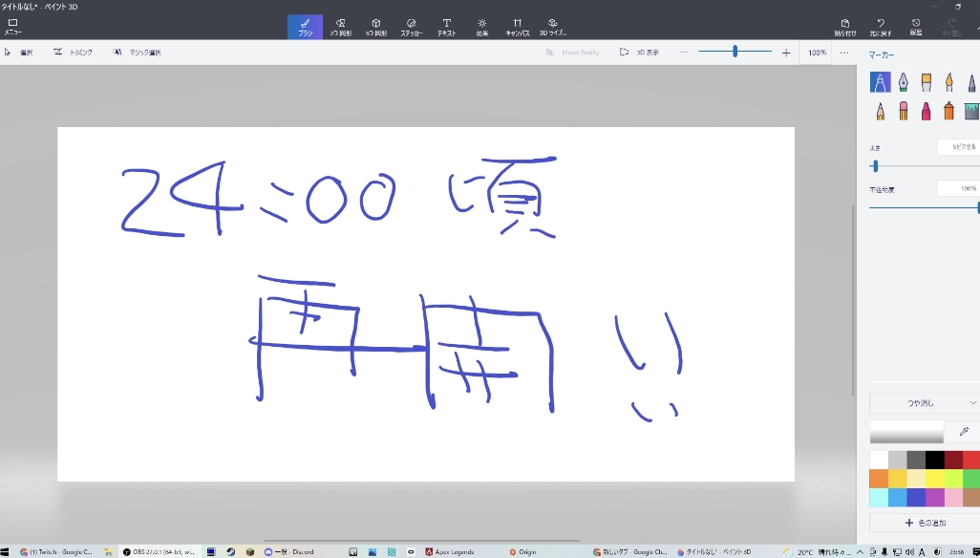Select the dark red color swatch
980x558 pixels.
[954, 460]
